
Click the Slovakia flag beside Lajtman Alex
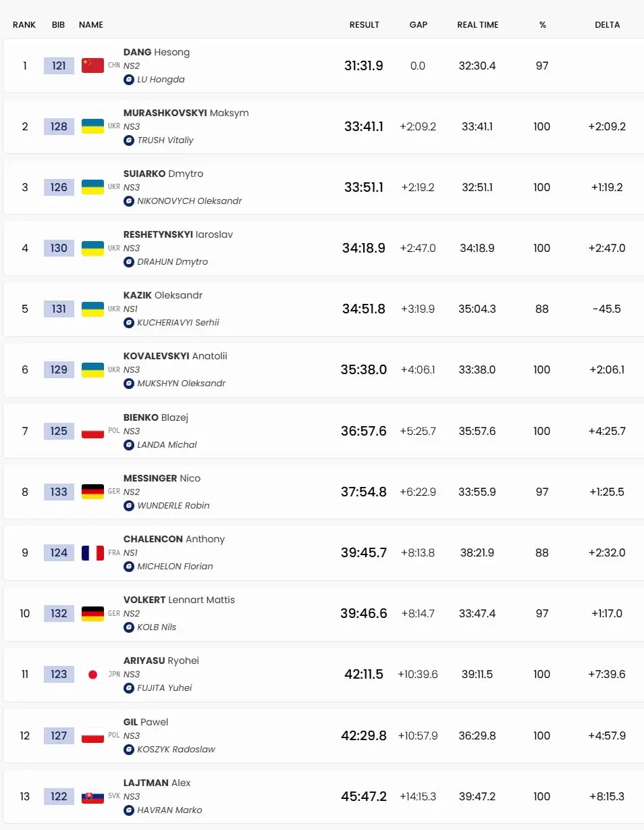pos(92,796)
